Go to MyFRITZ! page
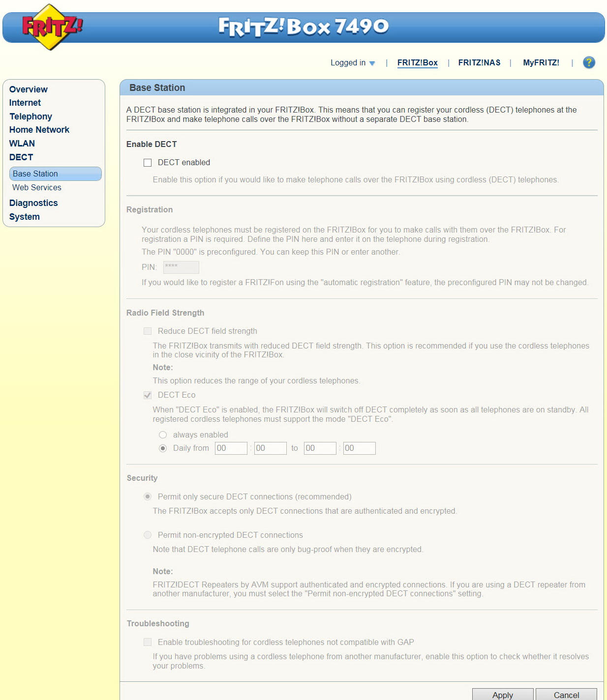Viewport: 607px width, 700px height. 541,63
